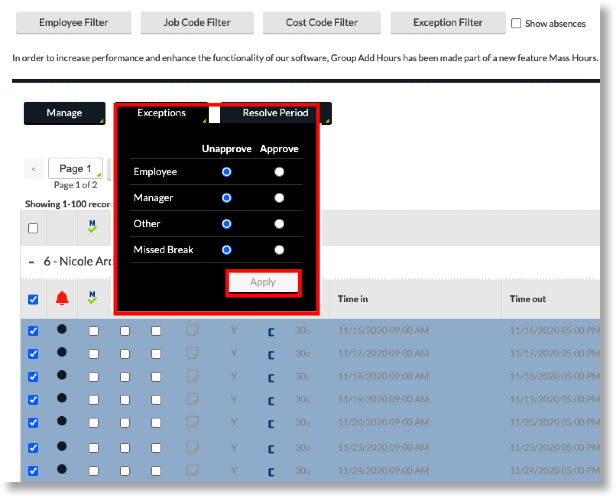
Task: Toggle the select-all checkbox in top header
Action: pyautogui.click(x=33, y=228)
